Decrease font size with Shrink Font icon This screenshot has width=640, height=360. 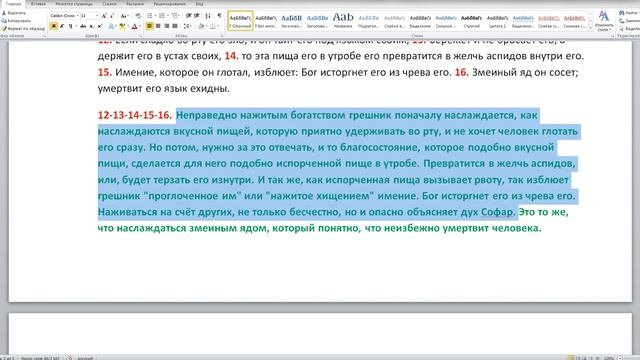112,16
